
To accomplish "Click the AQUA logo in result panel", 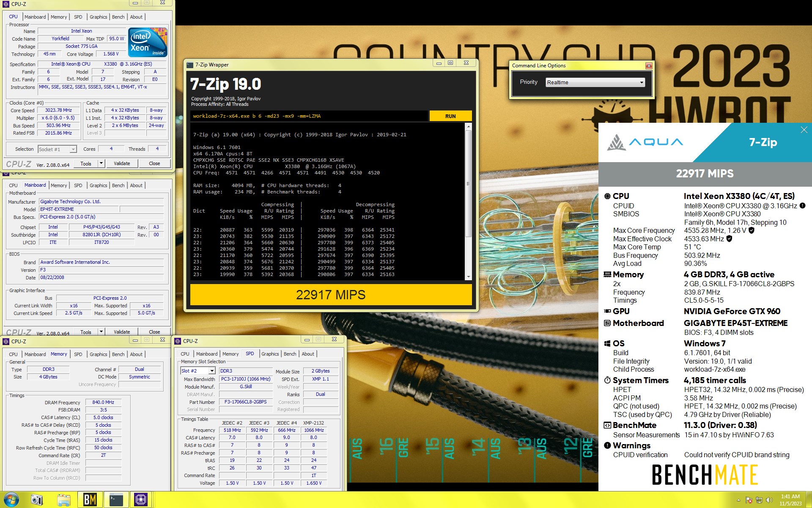I will tap(645, 142).
